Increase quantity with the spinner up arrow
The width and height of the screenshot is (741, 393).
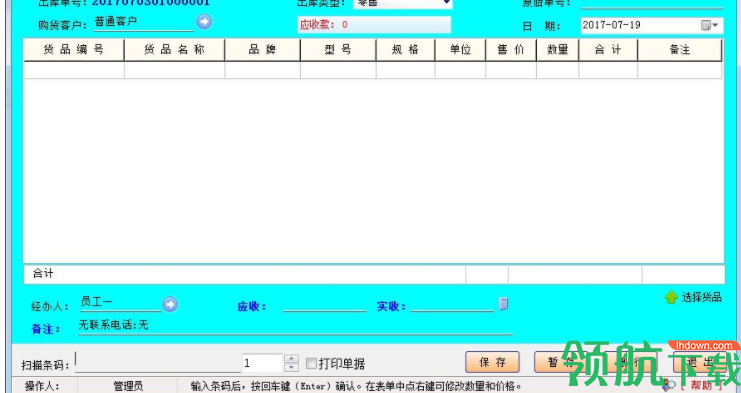coord(292,359)
